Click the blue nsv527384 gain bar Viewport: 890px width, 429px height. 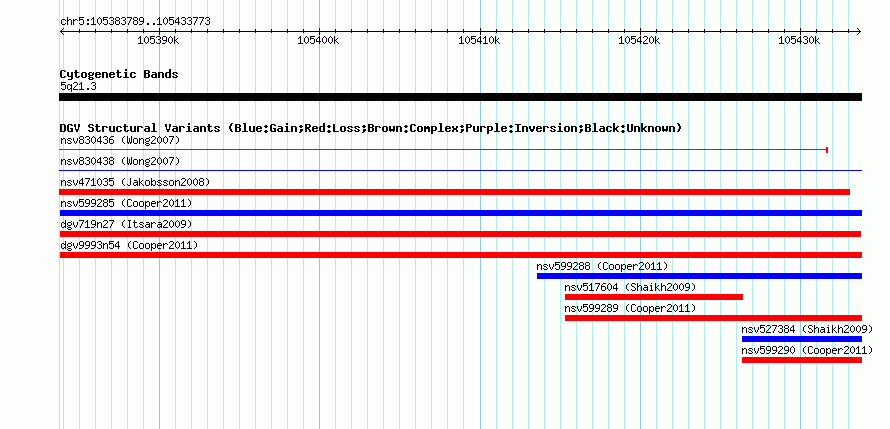(802, 339)
